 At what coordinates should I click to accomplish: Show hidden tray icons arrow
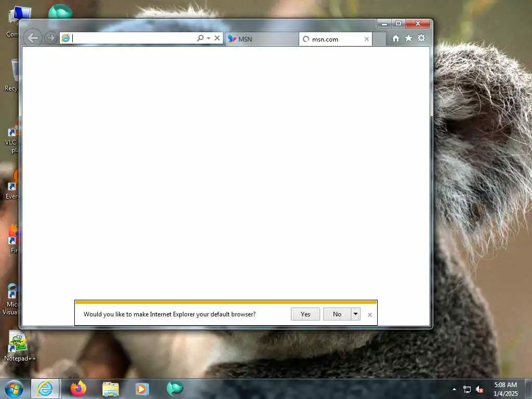click(454, 389)
